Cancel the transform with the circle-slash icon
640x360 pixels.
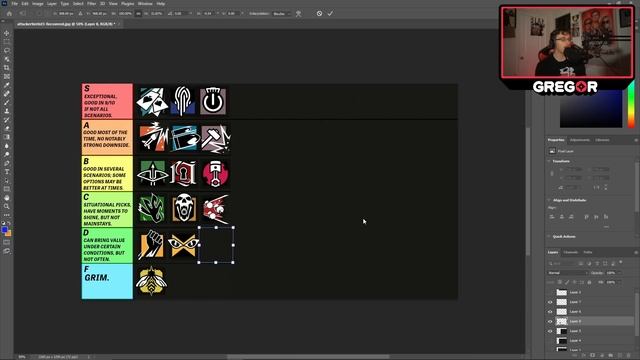point(319,13)
